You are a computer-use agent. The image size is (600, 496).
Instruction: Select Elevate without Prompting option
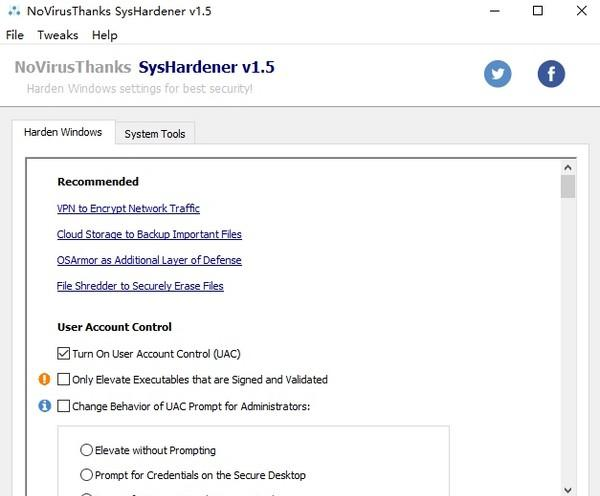(87, 450)
